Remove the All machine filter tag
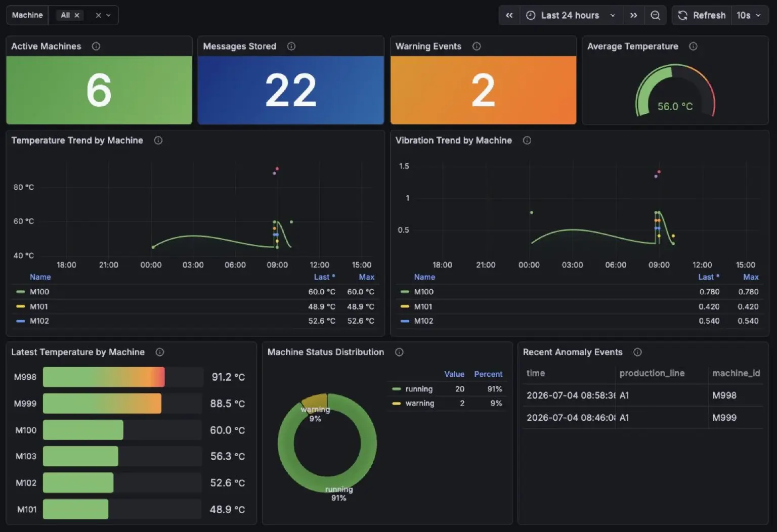777x532 pixels. (77, 15)
